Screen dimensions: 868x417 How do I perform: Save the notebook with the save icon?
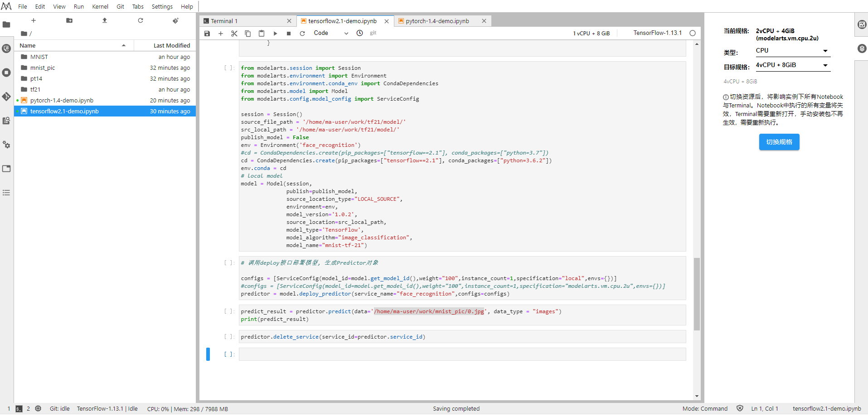(207, 33)
